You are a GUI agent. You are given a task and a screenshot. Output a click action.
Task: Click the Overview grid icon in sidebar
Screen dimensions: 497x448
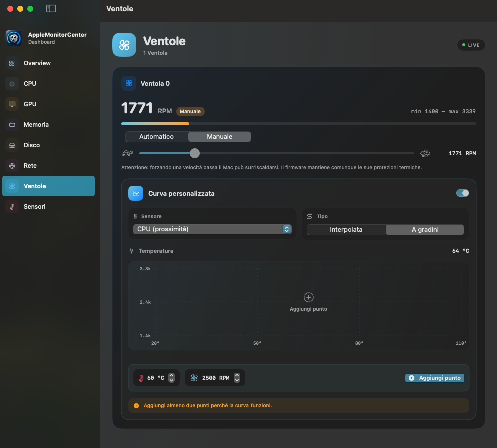(12, 63)
